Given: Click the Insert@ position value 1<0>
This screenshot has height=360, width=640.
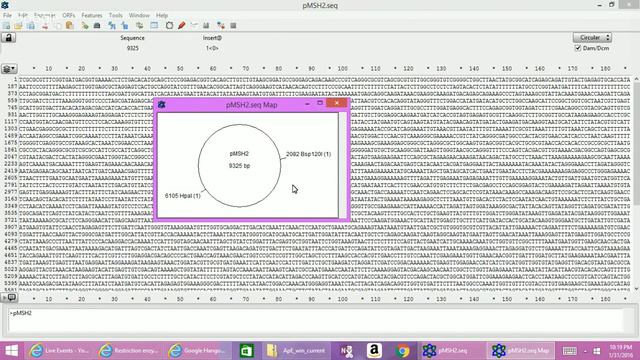Looking at the screenshot, I should 212,48.
